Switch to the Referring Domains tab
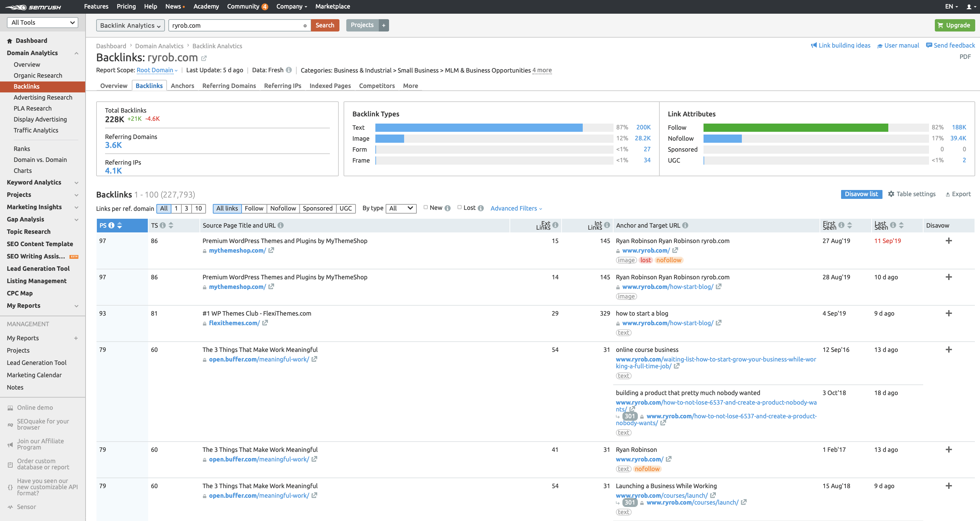Viewport: 980px width, 521px height. point(229,86)
